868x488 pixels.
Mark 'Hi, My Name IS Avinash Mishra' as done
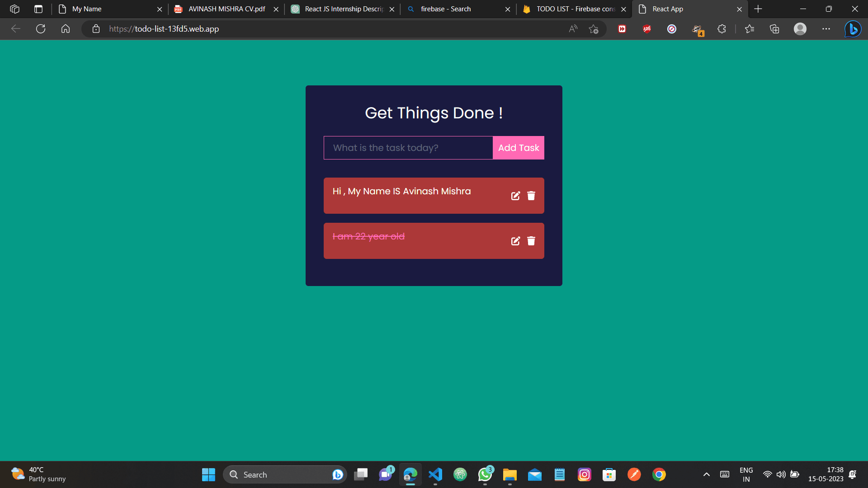tap(401, 191)
